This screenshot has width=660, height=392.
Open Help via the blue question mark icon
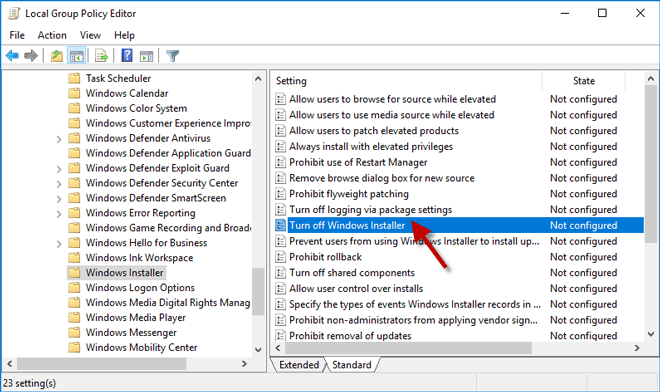coord(127,56)
